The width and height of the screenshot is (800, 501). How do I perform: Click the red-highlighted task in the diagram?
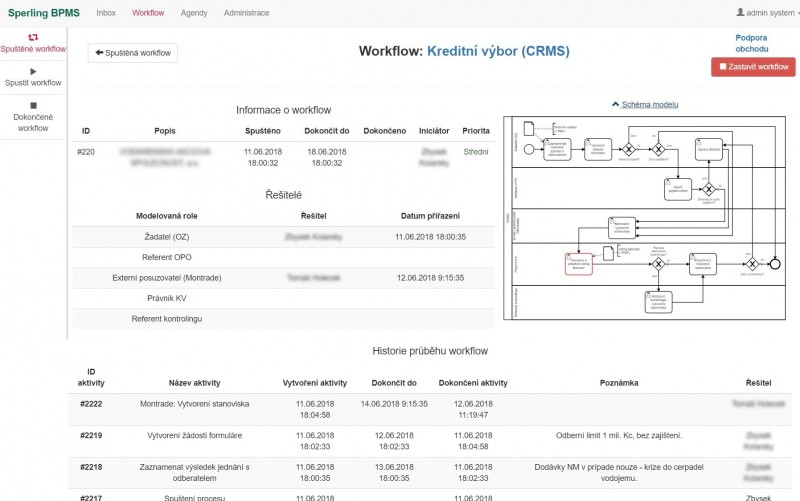(578, 262)
